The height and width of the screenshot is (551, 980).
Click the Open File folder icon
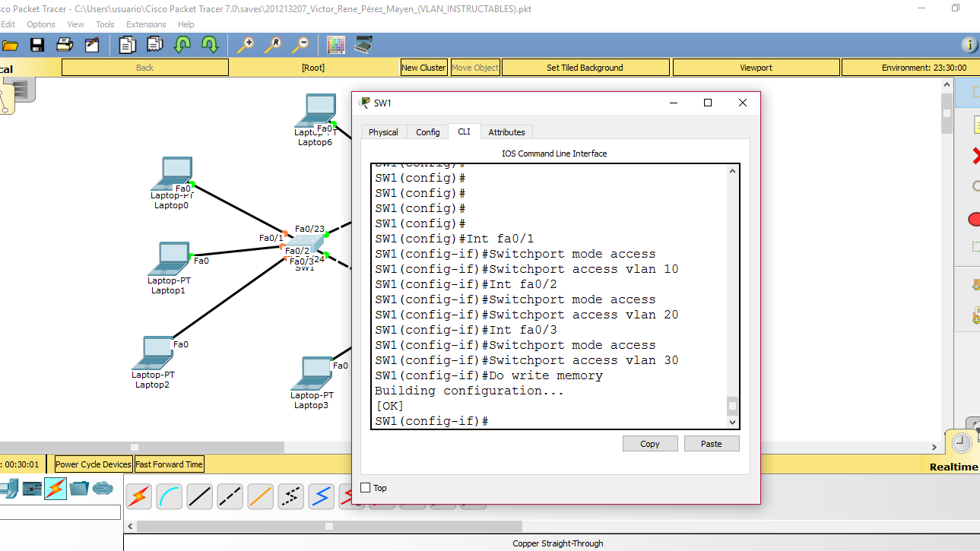click(9, 45)
